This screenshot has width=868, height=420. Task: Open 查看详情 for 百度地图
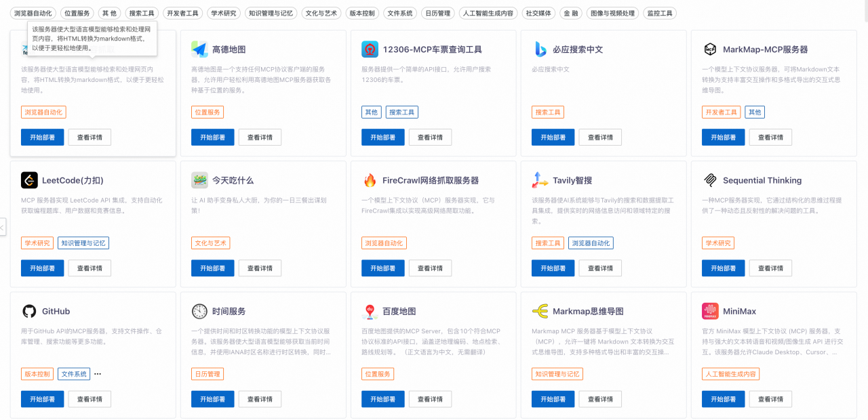point(430,399)
